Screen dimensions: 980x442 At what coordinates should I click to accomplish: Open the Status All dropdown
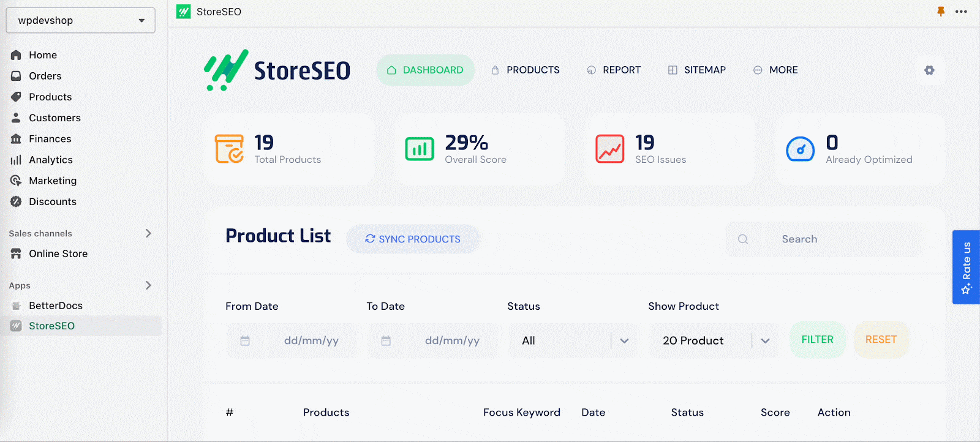(573, 341)
